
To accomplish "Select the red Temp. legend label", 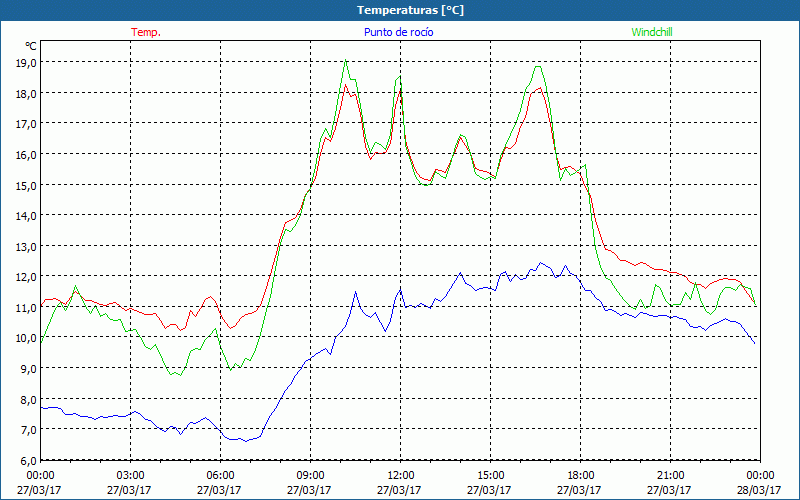I will click(x=146, y=32).
